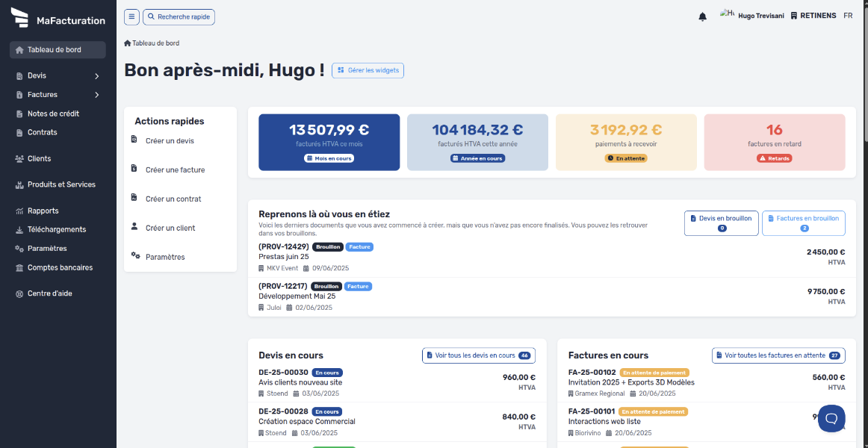Viewport: 868px width, 448px height.
Task: Click the Rapports chart icon in sidebar
Action: pyautogui.click(x=19, y=211)
